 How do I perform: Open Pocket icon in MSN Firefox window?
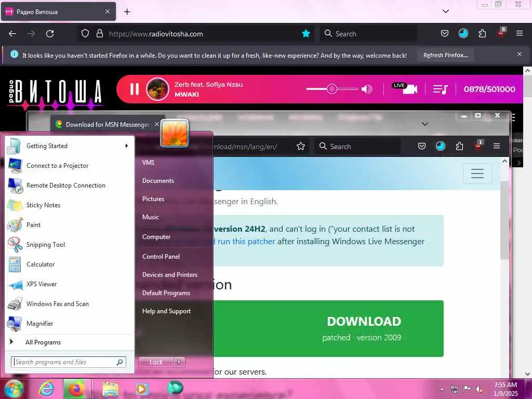click(x=422, y=146)
